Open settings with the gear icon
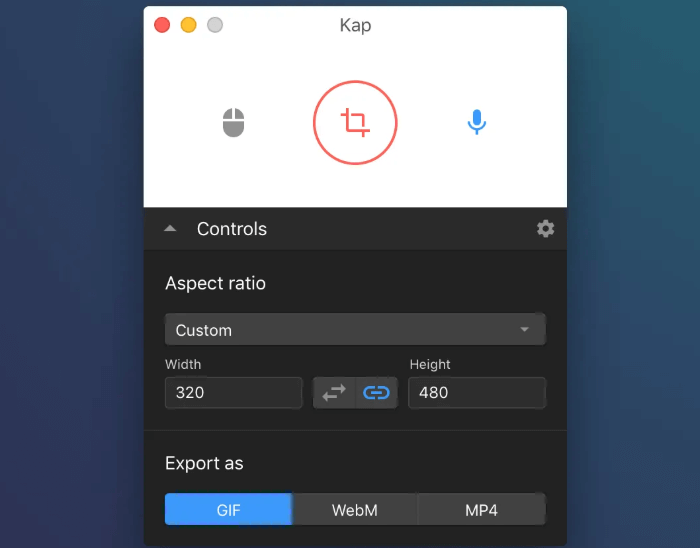 pyautogui.click(x=545, y=229)
